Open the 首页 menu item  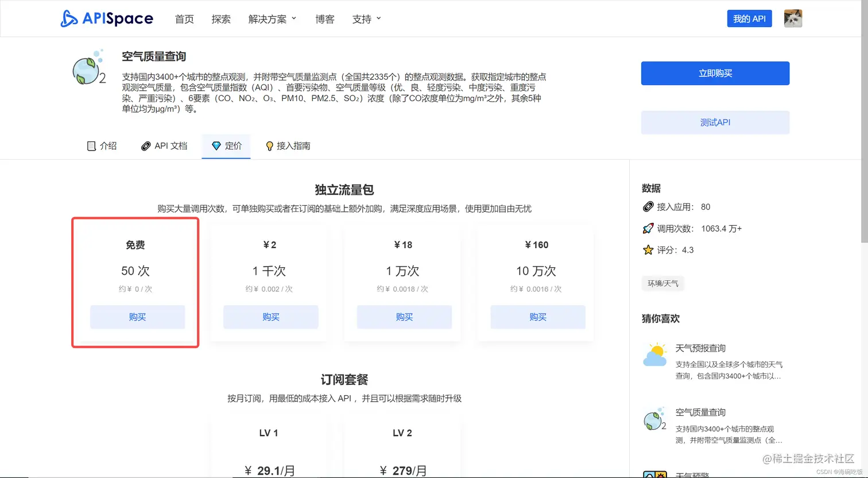pyautogui.click(x=184, y=18)
